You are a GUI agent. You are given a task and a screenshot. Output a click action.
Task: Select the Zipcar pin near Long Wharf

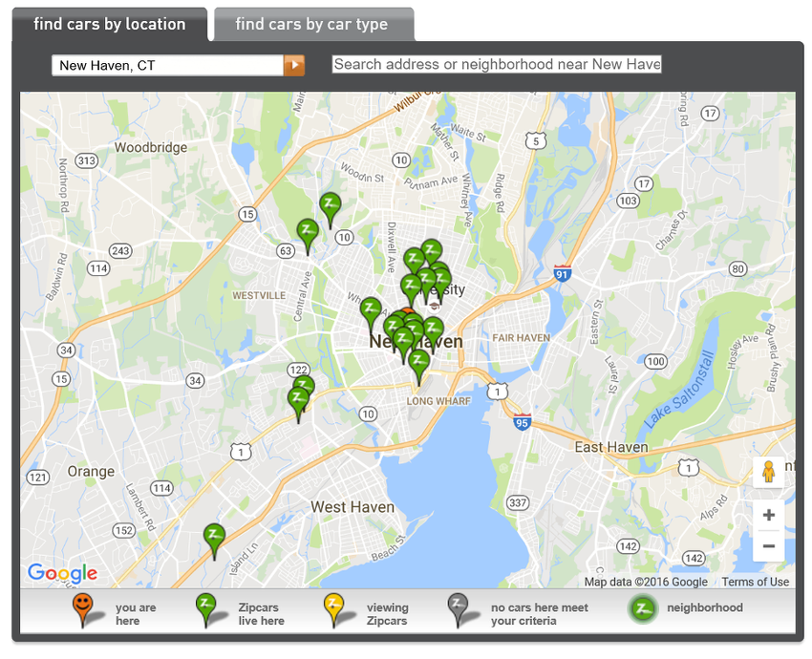point(419,362)
